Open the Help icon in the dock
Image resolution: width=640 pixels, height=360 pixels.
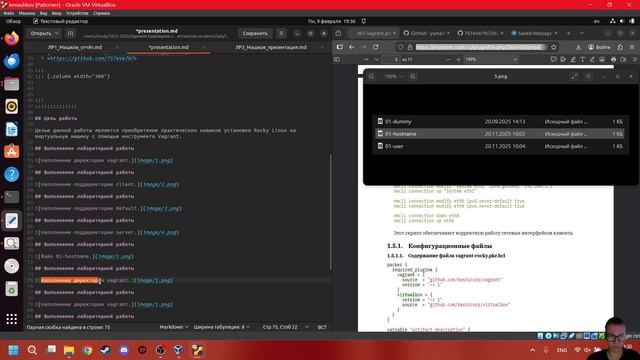click(x=11, y=174)
